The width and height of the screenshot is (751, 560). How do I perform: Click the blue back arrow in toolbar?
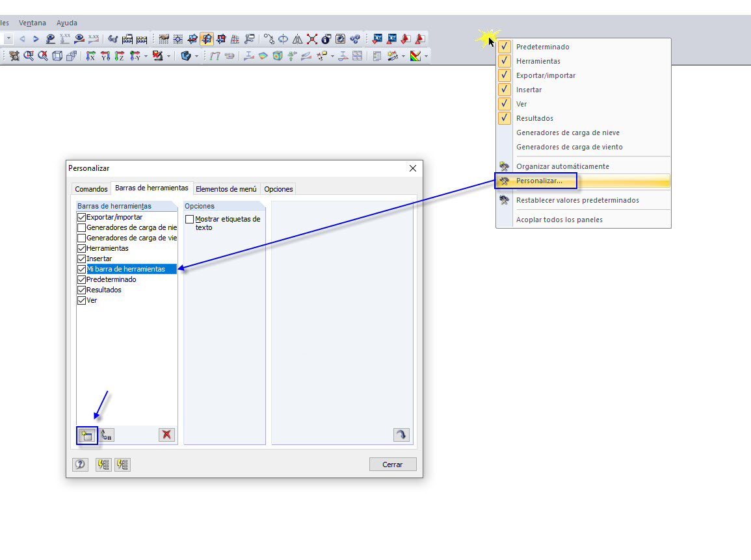pyautogui.click(x=22, y=39)
